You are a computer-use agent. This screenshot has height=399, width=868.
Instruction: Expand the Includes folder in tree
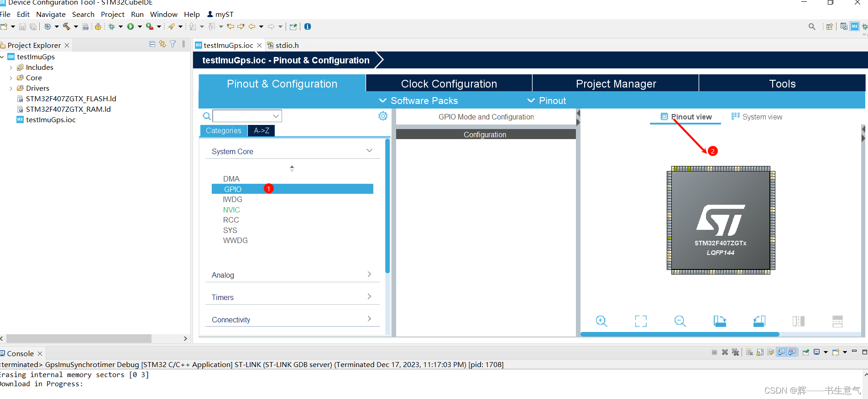coord(11,67)
